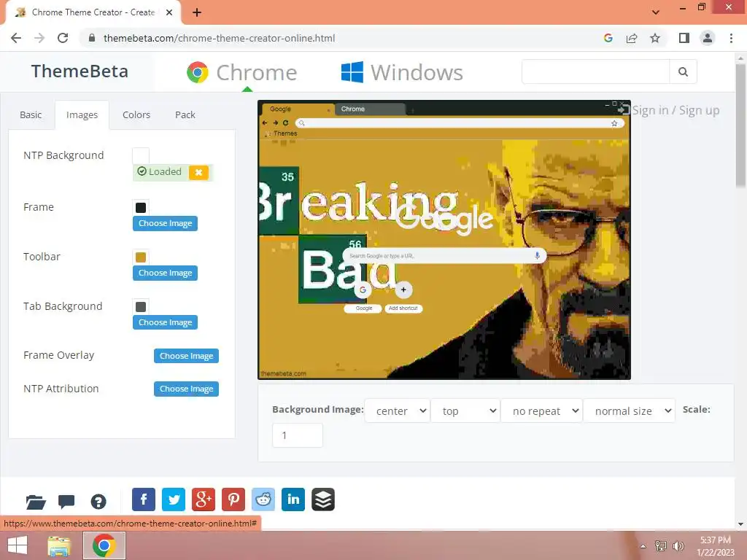Open the Google icon in the address bar

(608, 38)
